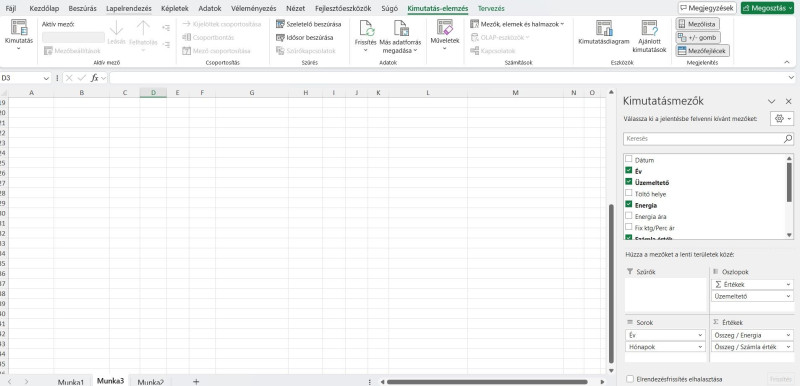800x386 pixels.
Task: Open Mezők, elemek és halmazok
Action: 517,24
